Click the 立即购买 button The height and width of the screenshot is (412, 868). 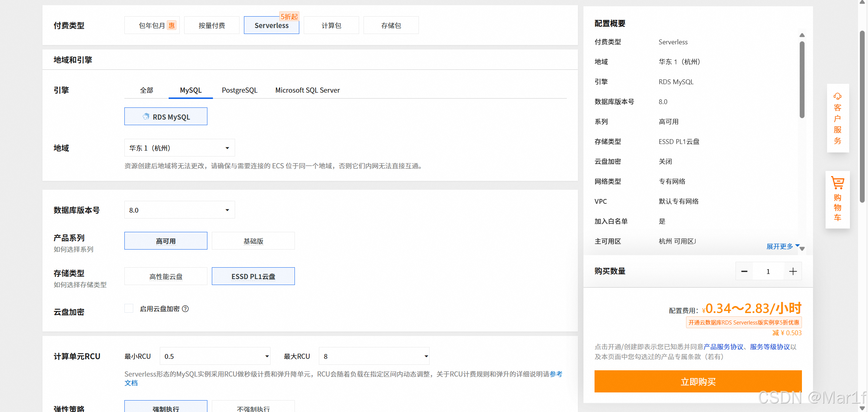click(x=698, y=381)
